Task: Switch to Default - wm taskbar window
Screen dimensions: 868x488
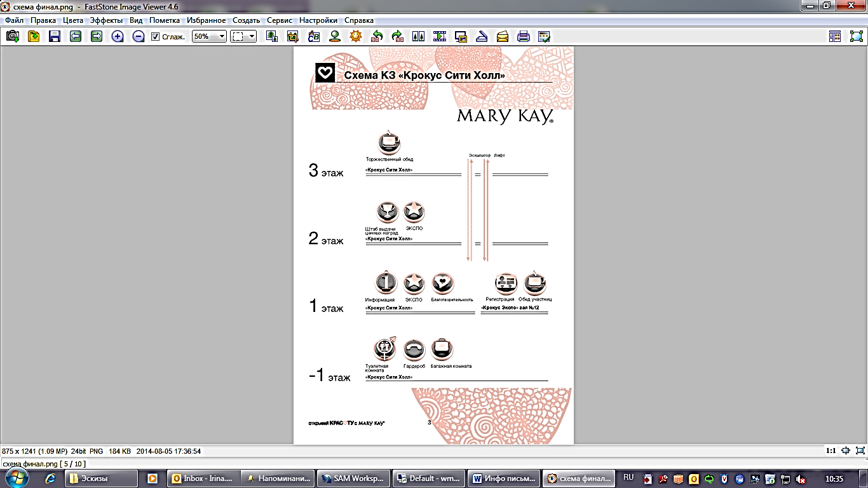Action: [428, 478]
